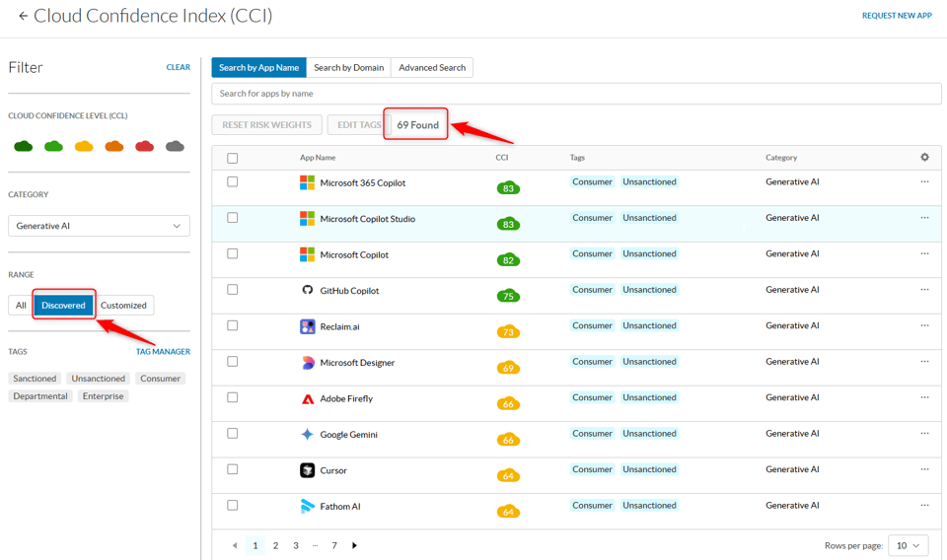
Task: Go back using the arrow beside Cloud Confidence Index
Action: tap(23, 17)
